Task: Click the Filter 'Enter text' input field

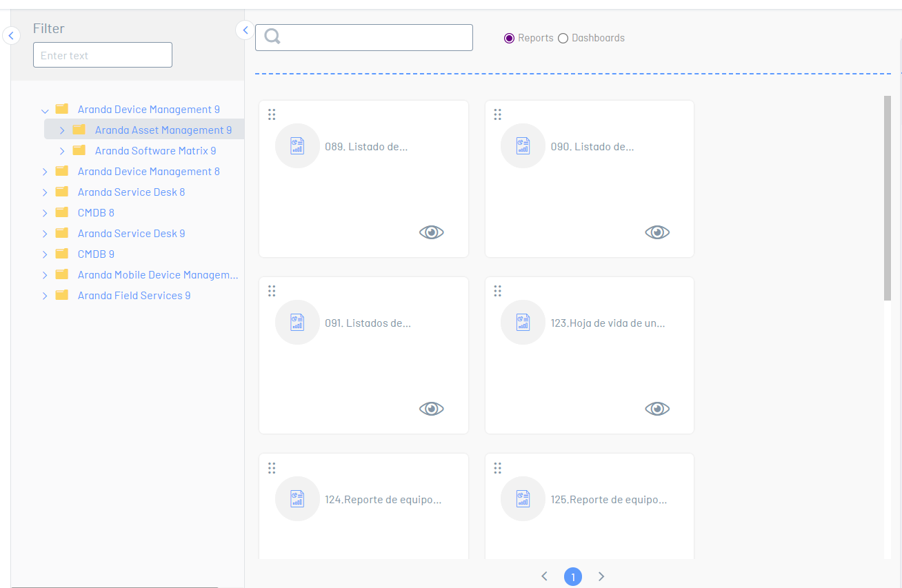Action: pos(103,55)
